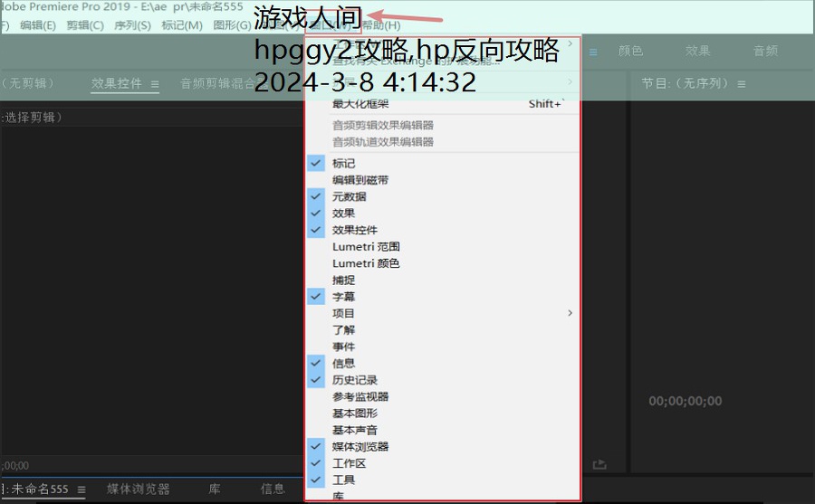This screenshot has width=815, height=504.
Task: Click the ;00;00 timecode at bottom left
Action: [x=14, y=466]
